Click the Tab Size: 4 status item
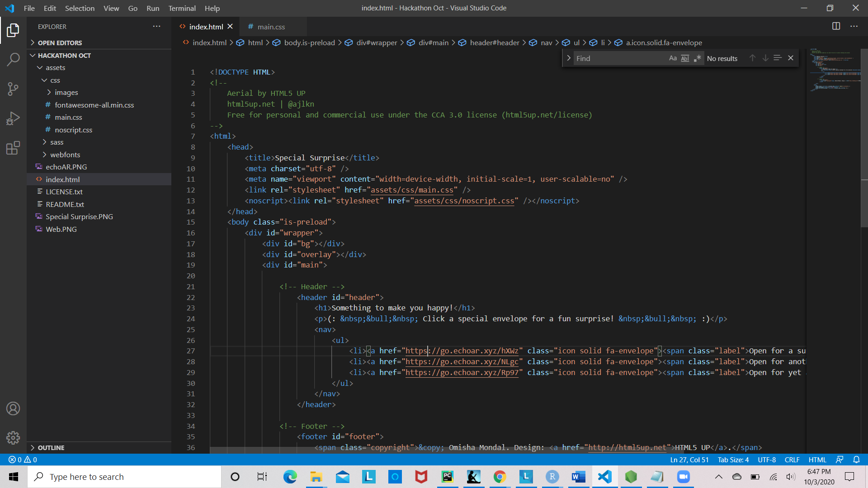Image resolution: width=868 pixels, height=488 pixels. pyautogui.click(x=733, y=460)
